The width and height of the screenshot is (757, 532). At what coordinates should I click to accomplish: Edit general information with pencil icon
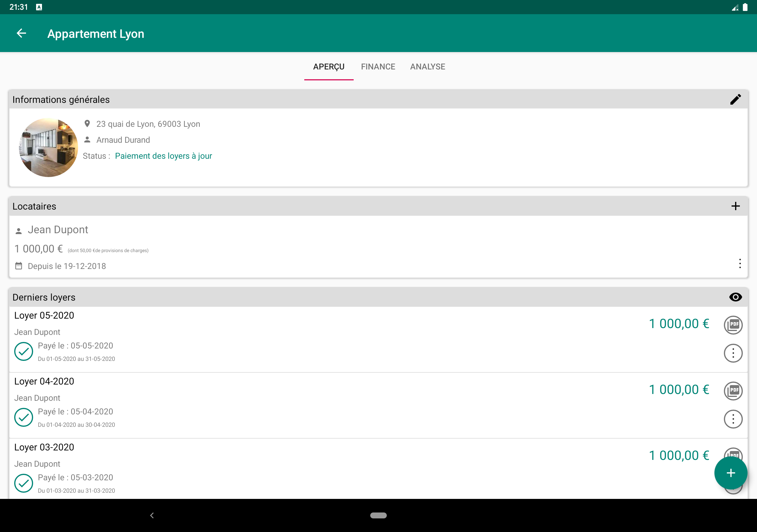pyautogui.click(x=735, y=99)
